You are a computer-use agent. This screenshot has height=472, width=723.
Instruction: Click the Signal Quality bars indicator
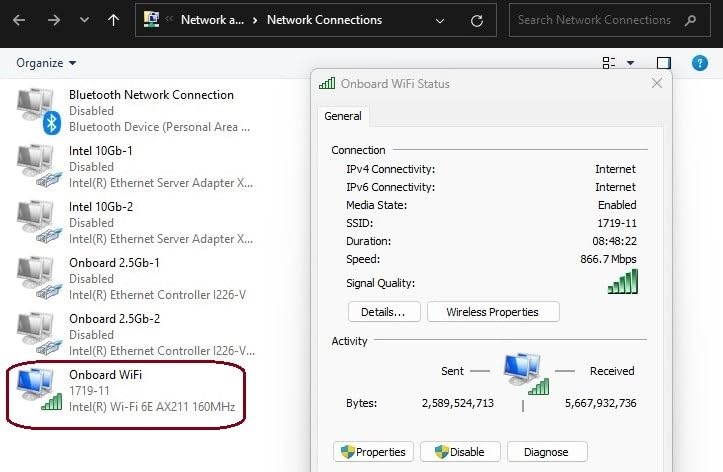click(623, 282)
